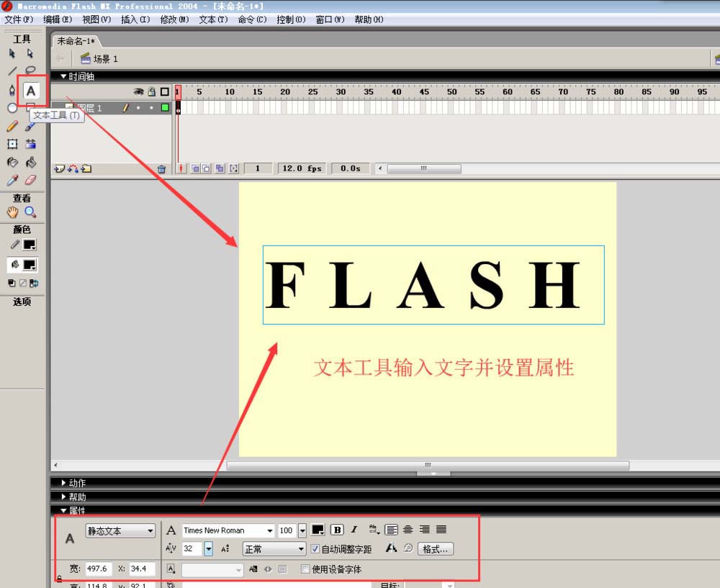The height and width of the screenshot is (588, 720).
Task: Open the Control menu (控制)
Action: click(291, 19)
